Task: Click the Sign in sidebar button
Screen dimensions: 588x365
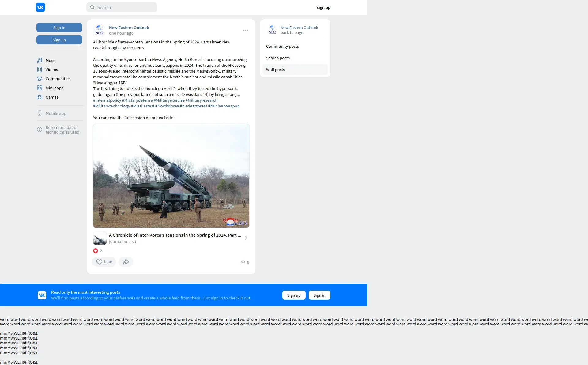Action: 59,28
